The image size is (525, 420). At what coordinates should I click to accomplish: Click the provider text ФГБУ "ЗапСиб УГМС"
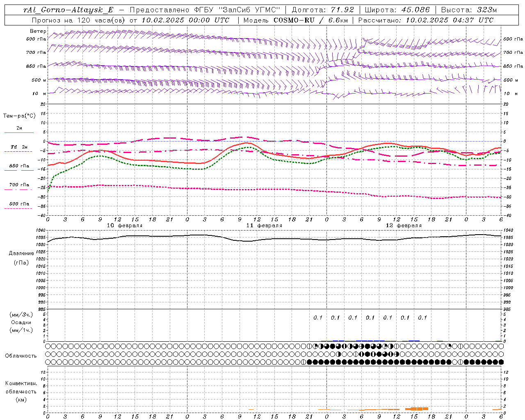pyautogui.click(x=236, y=10)
